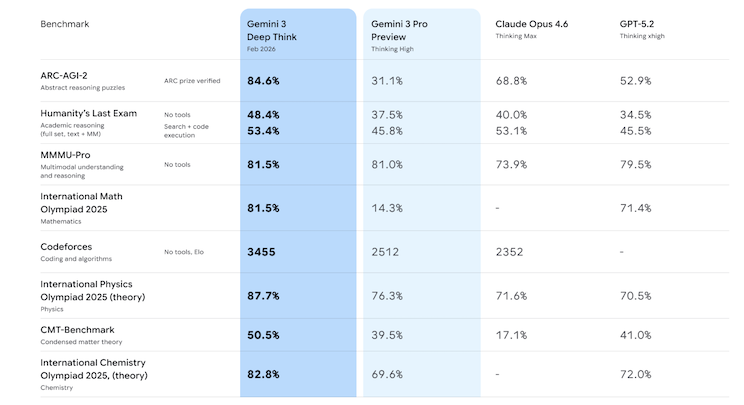Select GPT-5.2's 71.4% Math Olympiad score
The width and height of the screenshot is (744, 405).
[x=636, y=208]
